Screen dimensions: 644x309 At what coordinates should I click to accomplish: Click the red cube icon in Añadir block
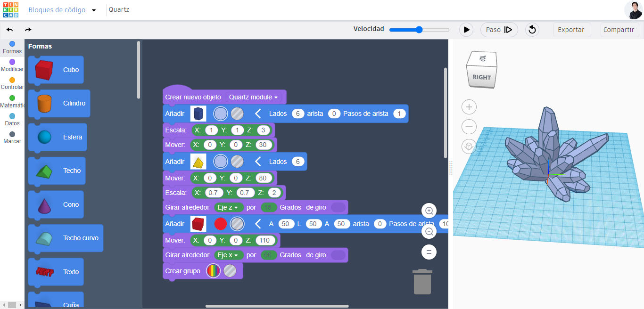coord(198,224)
